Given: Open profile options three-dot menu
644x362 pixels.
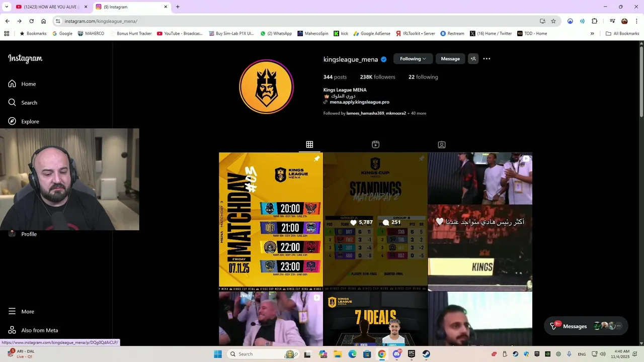Looking at the screenshot, I should point(487,59).
